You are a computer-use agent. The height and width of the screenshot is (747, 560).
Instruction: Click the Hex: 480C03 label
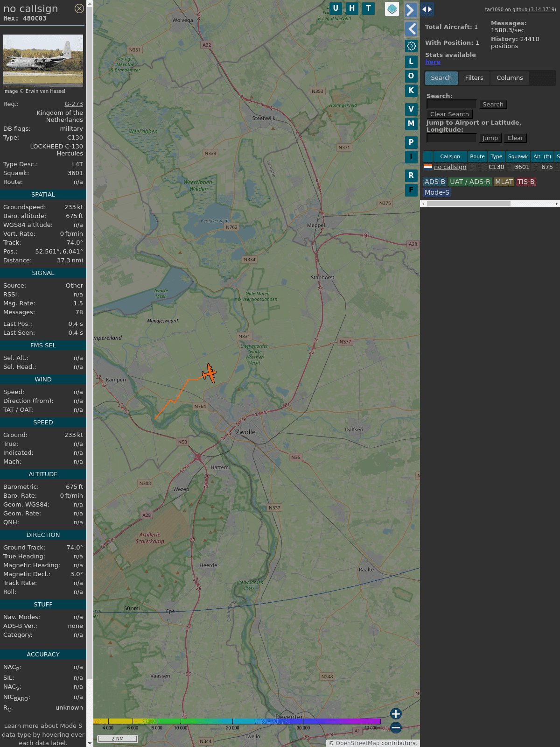(x=25, y=19)
